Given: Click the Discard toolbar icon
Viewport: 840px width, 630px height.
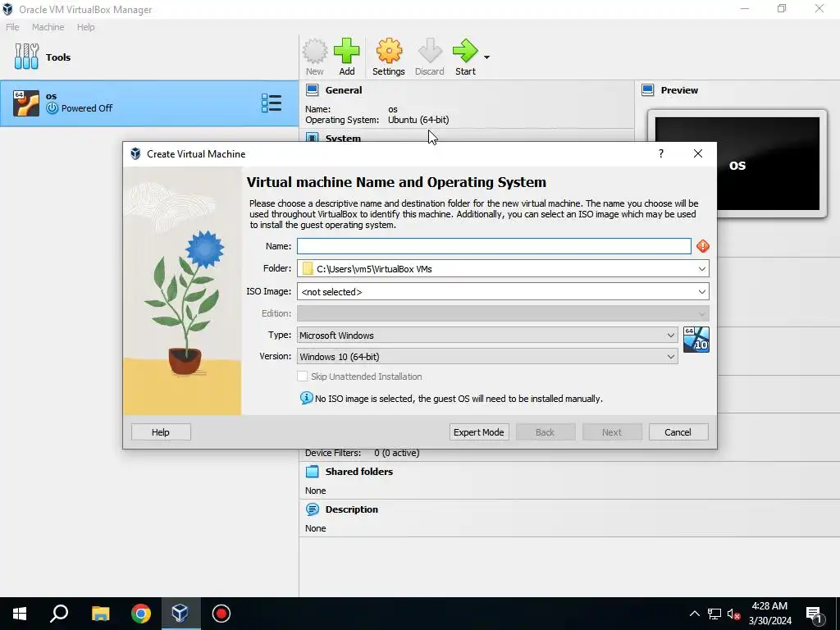Looking at the screenshot, I should (x=429, y=57).
